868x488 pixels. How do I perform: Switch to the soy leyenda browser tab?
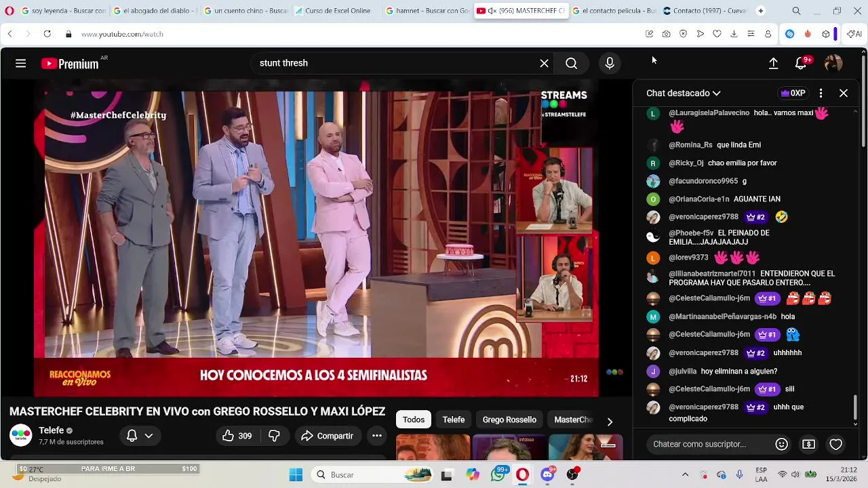tap(64, 11)
